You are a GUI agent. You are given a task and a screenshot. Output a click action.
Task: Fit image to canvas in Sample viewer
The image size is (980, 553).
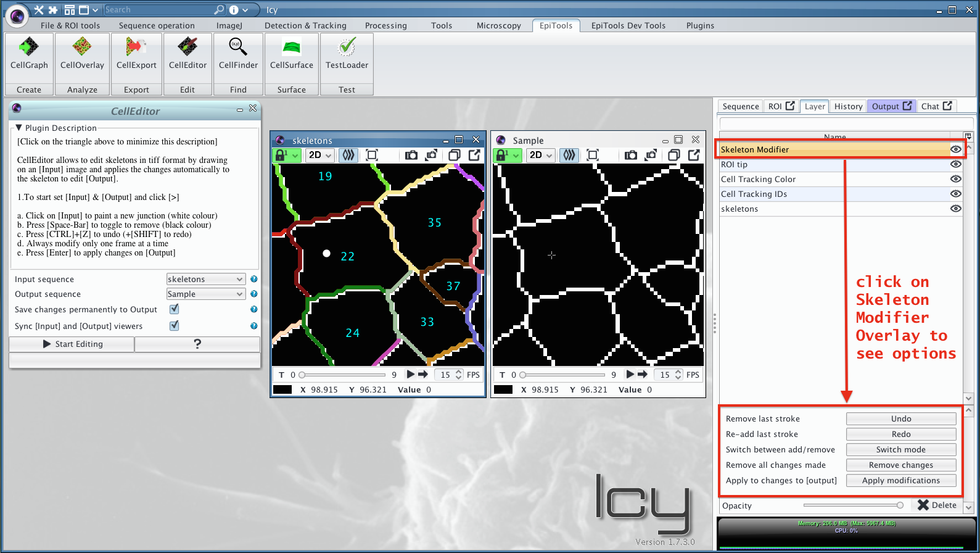(593, 155)
